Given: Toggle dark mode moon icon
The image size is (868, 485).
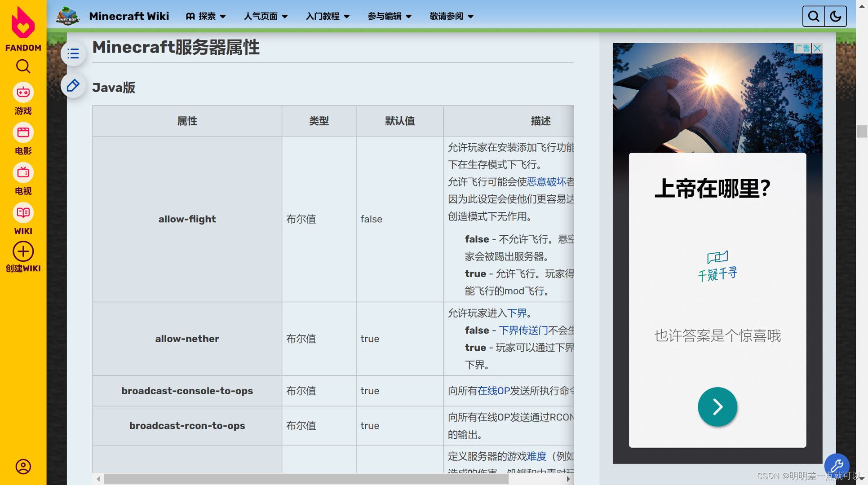Looking at the screenshot, I should point(836,16).
